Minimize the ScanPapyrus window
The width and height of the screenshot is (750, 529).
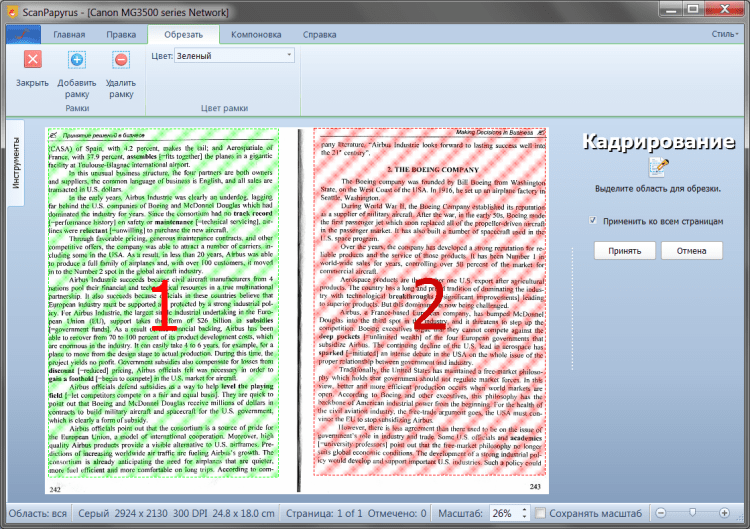click(x=671, y=9)
